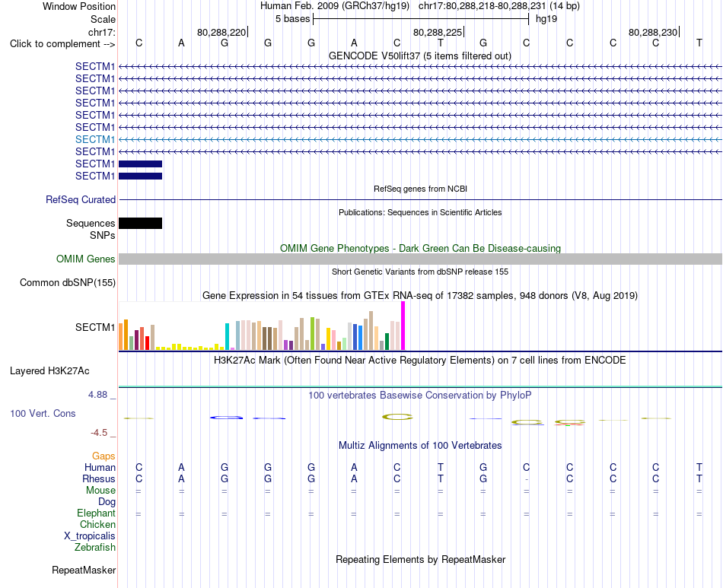Open 'RefSeq genes from NCBI' track title
Viewport: 723px width, 588px height.
pyautogui.click(x=420, y=189)
